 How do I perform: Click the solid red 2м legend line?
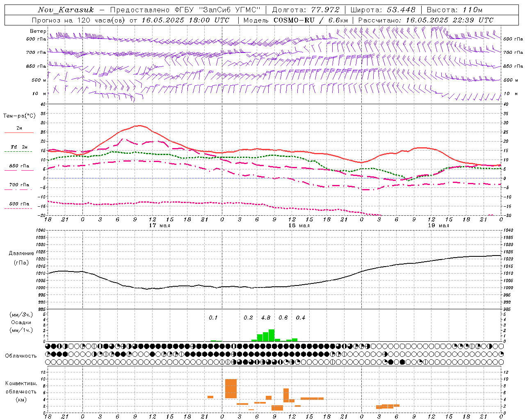coord(19,133)
